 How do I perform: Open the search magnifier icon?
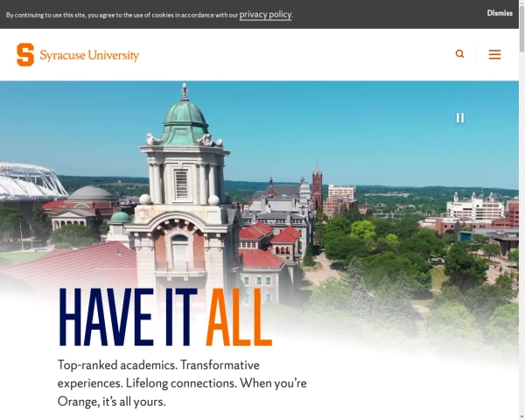click(x=459, y=54)
